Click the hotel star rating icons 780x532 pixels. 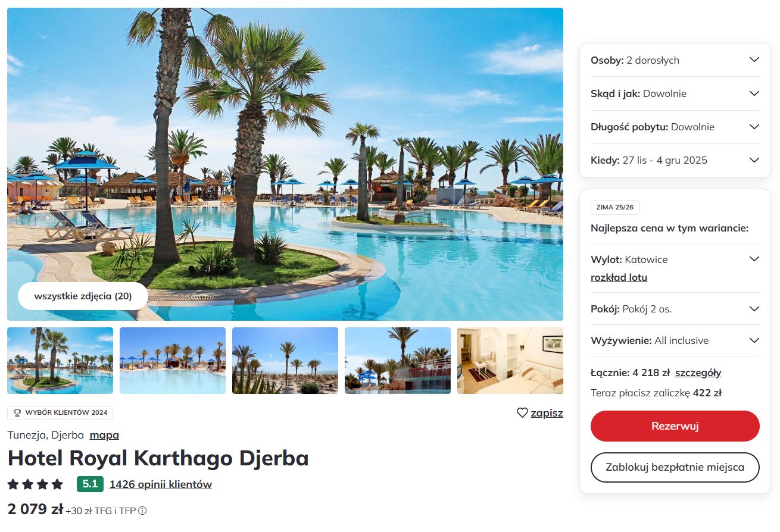pyautogui.click(x=35, y=484)
